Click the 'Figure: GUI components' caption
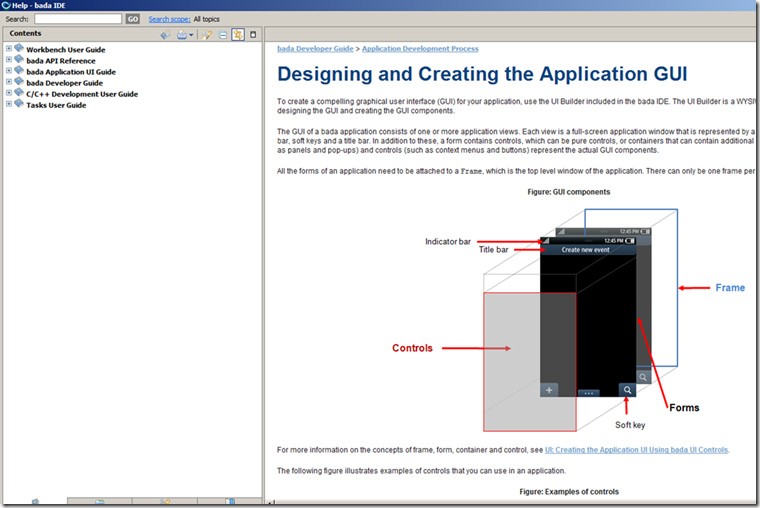This screenshot has height=508, width=760. tap(569, 192)
